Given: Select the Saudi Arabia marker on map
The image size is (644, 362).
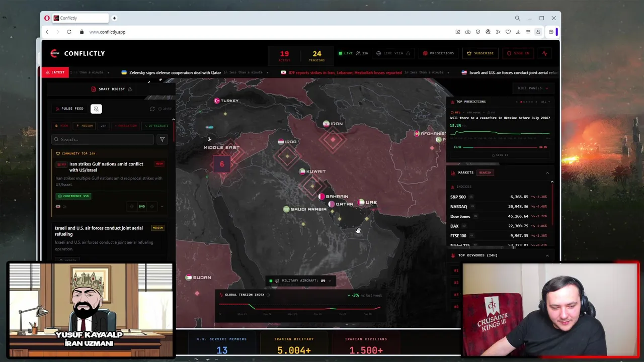Looking at the screenshot, I should tap(305, 209).
